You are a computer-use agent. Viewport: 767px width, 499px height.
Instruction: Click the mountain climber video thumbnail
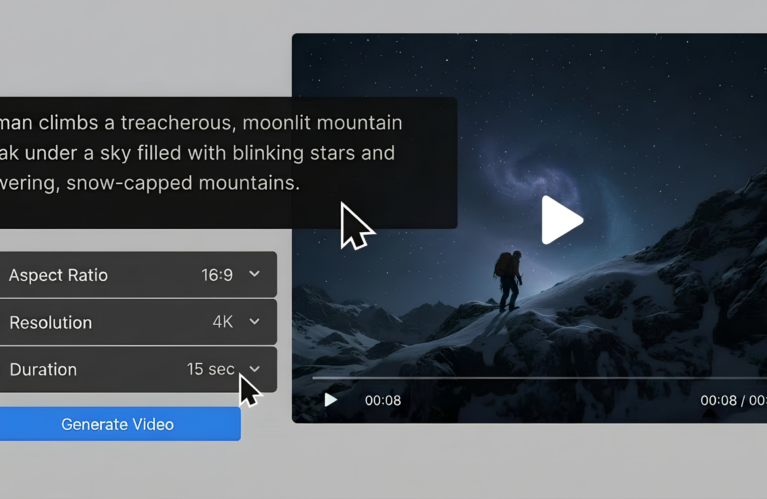pos(529,228)
